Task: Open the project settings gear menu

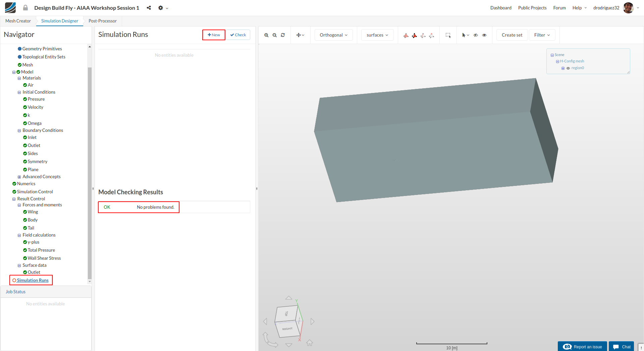Action: tap(163, 8)
